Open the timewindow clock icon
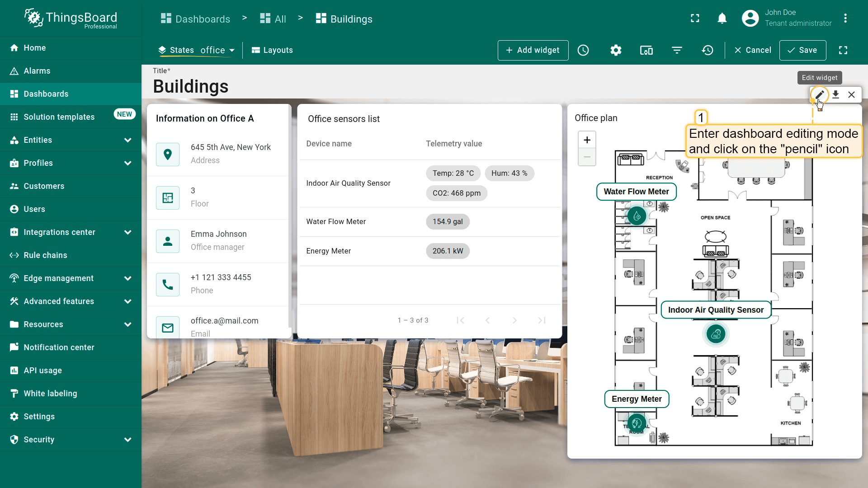Screen dimensions: 868x488 click(x=583, y=50)
